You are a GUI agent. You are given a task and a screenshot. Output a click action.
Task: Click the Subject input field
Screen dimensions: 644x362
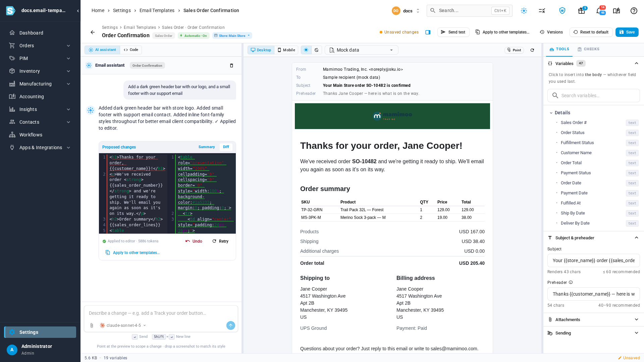coord(594,260)
